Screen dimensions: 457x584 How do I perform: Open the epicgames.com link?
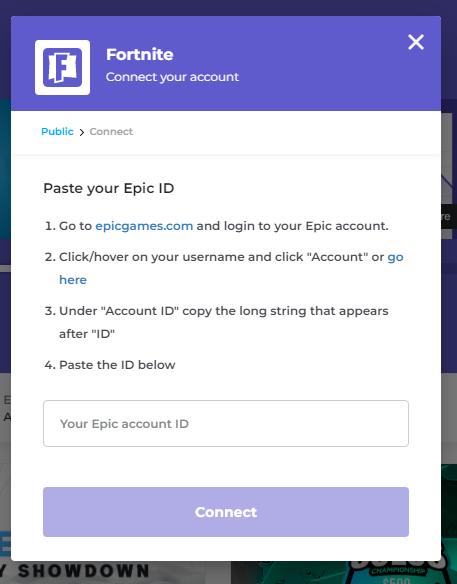point(144,226)
